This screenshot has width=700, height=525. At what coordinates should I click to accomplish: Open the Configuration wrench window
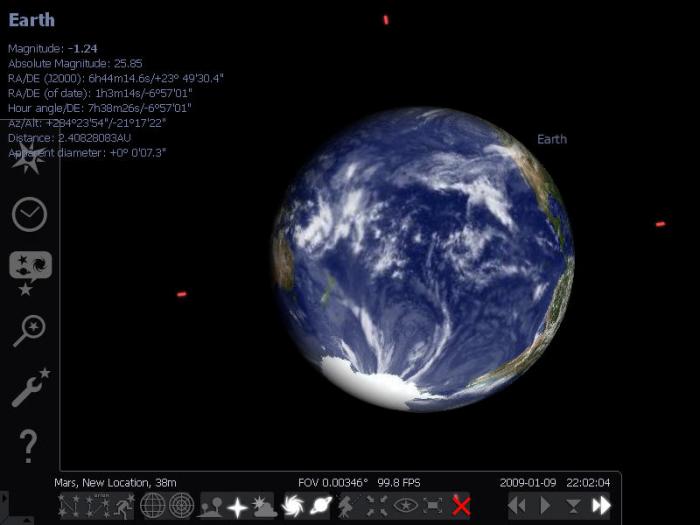pyautogui.click(x=30, y=387)
